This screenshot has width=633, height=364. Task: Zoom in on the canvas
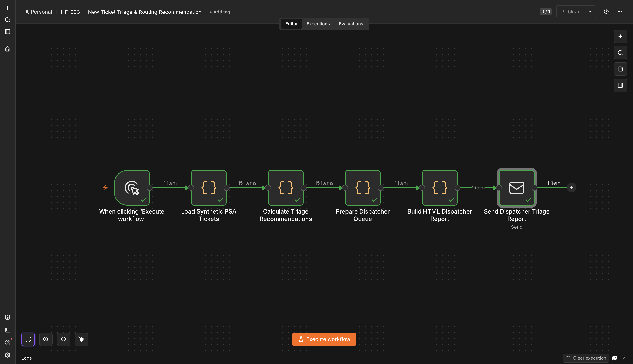[46, 339]
